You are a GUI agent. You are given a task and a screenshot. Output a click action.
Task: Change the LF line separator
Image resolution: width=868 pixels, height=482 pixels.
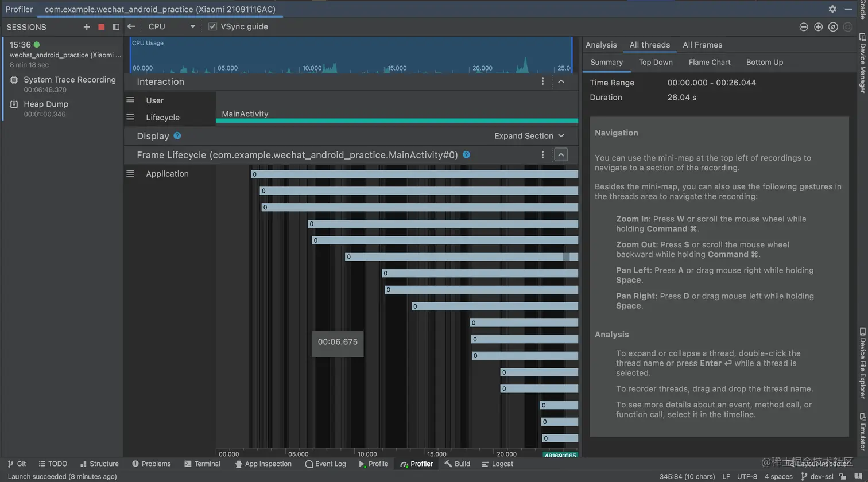(x=726, y=476)
